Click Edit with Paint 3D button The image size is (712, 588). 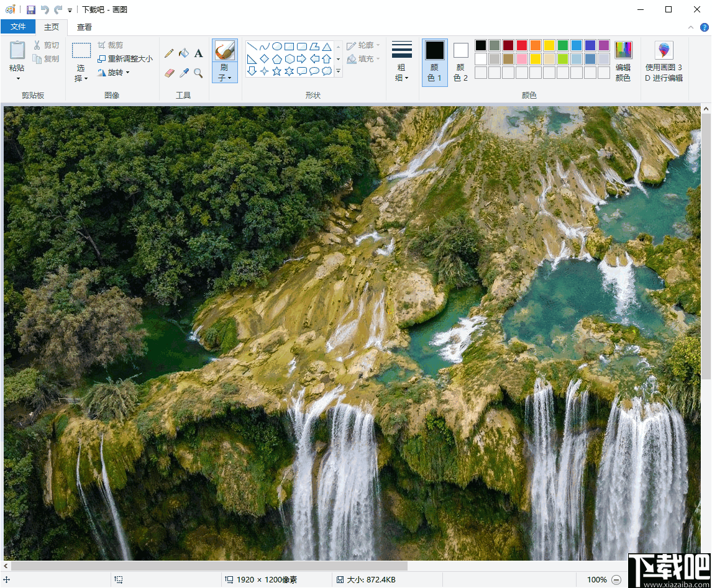[664, 61]
